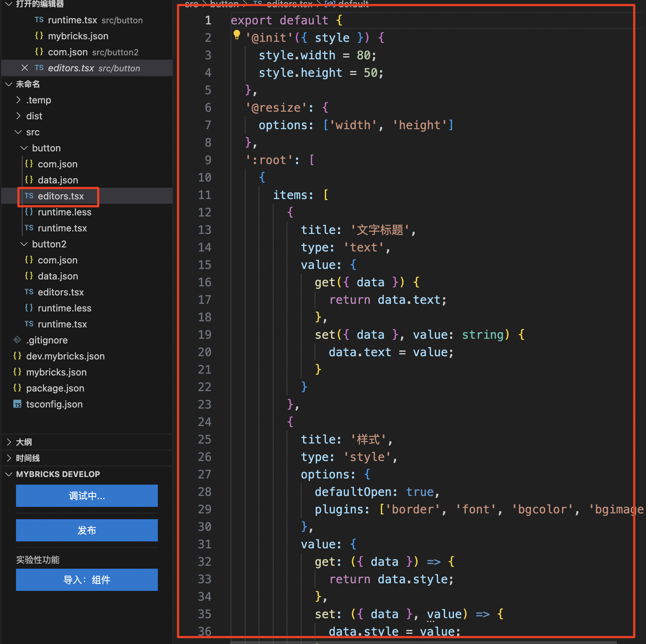Viewport: 646px width, 644px height.
Task: Open root mybricks.json file
Action: click(x=87, y=372)
